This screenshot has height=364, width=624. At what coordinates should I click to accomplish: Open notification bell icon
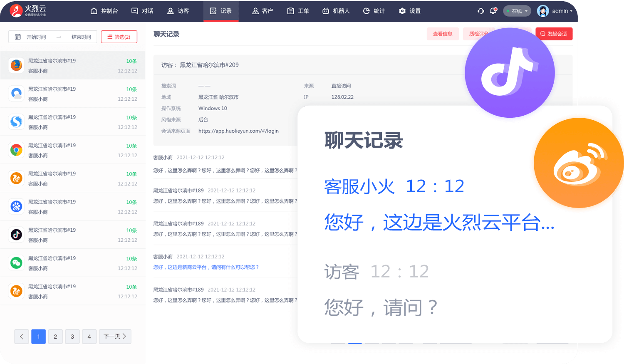coord(493,11)
